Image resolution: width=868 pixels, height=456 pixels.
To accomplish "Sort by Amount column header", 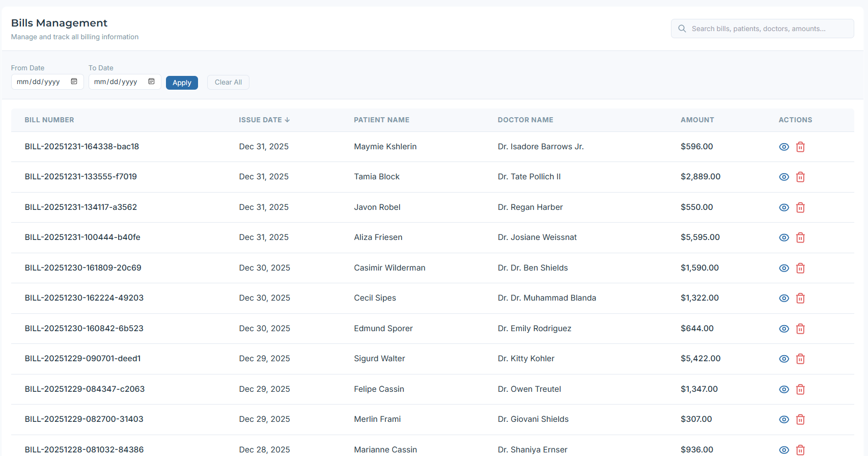I will point(697,120).
